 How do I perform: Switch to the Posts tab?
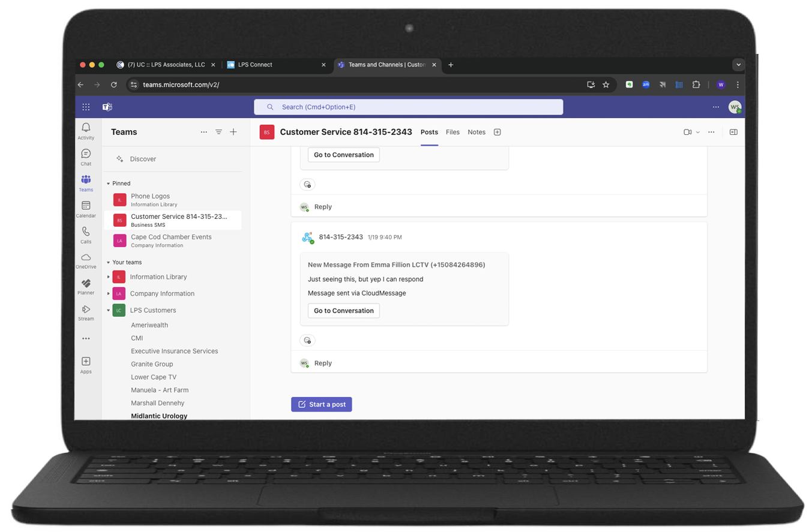pyautogui.click(x=429, y=132)
